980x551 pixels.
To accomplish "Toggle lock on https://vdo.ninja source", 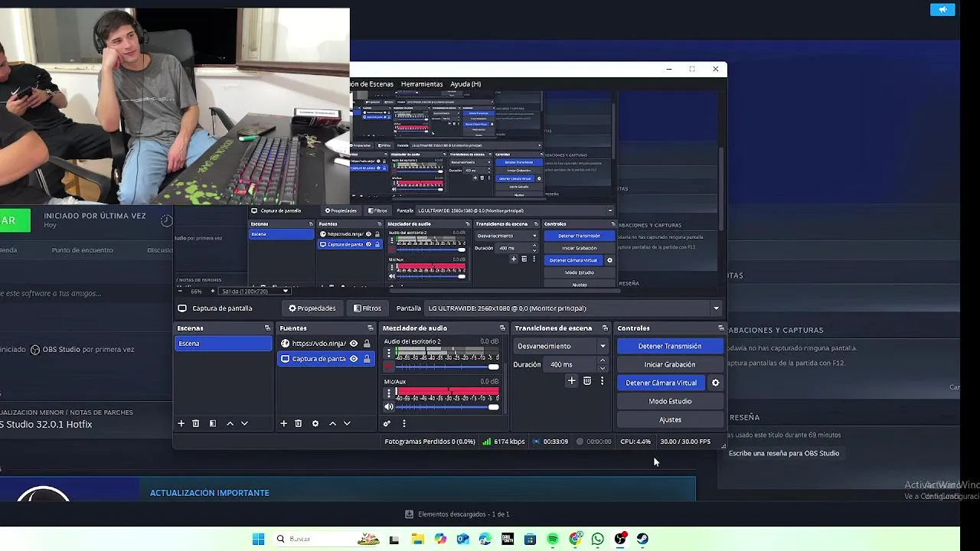I will coord(367,344).
